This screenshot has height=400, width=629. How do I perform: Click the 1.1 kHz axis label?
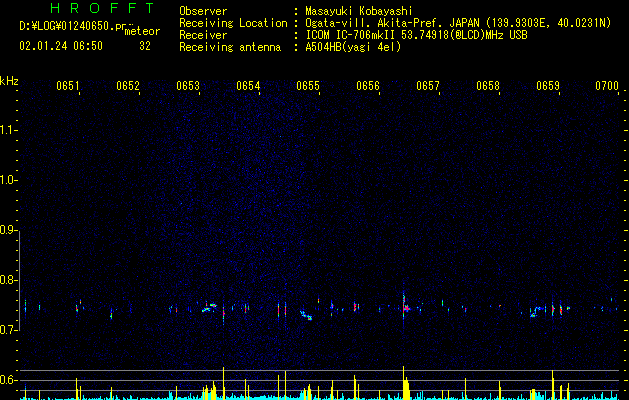click(x=9, y=130)
